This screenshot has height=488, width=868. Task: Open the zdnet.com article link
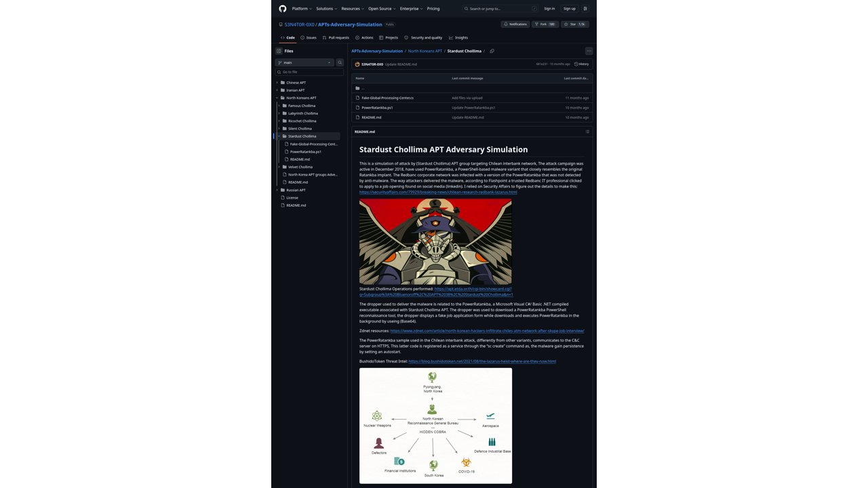pos(487,331)
